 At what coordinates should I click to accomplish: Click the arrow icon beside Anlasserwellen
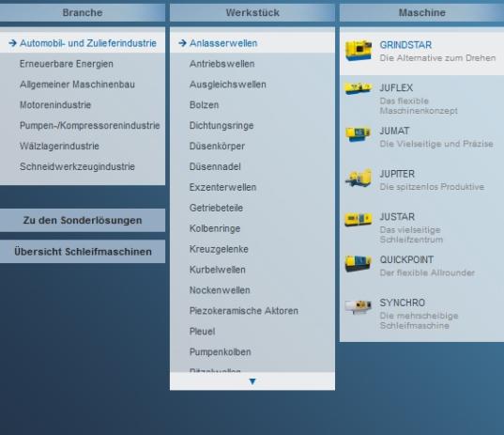click(183, 43)
